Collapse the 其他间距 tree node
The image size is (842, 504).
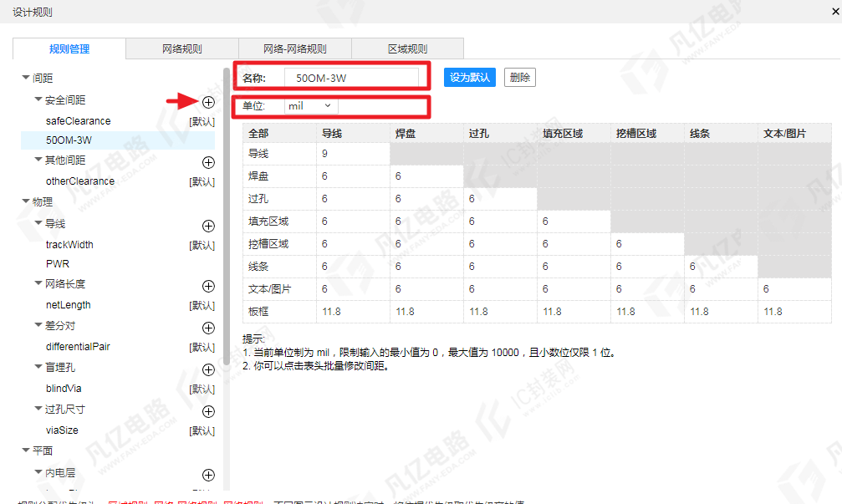(38, 160)
